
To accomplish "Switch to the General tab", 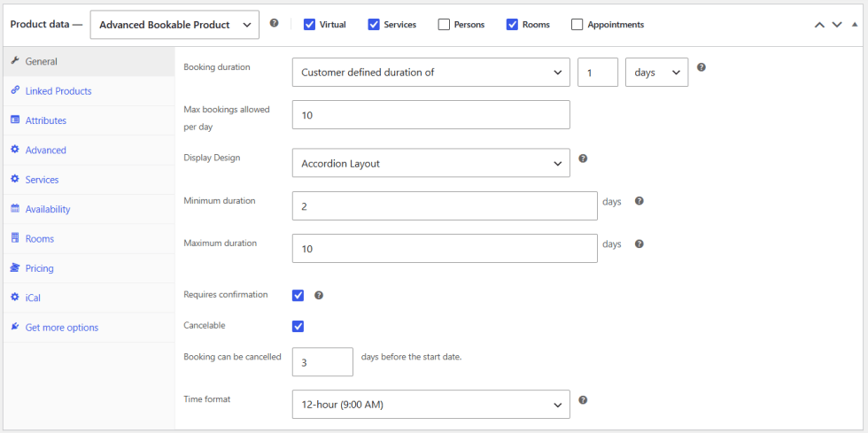I will click(89, 61).
